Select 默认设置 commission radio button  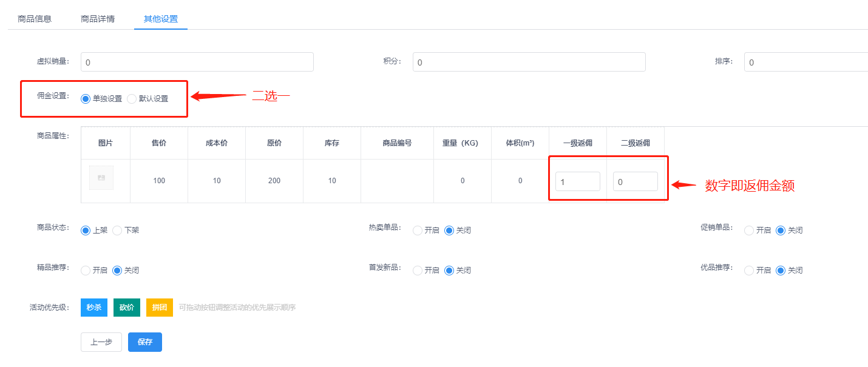tap(132, 99)
